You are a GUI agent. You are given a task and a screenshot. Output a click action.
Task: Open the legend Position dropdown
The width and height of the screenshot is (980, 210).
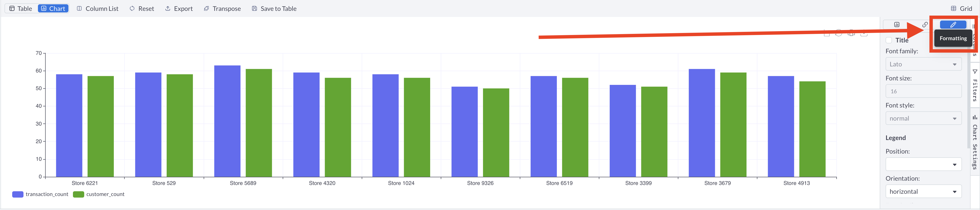[923, 164]
